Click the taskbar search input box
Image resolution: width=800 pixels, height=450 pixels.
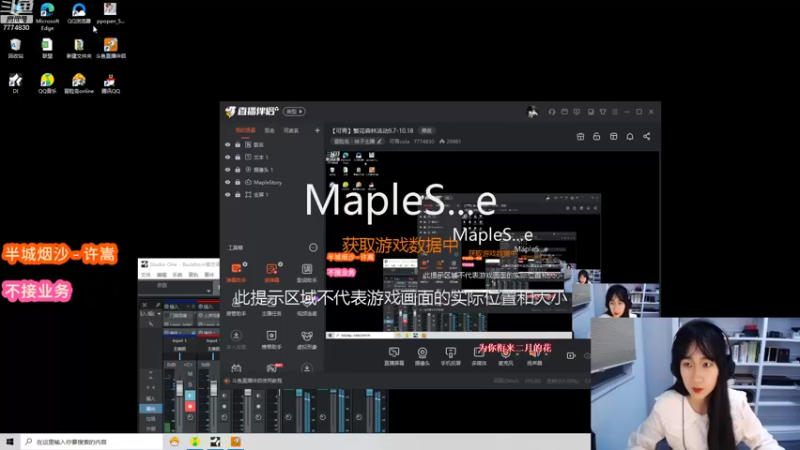coord(91,442)
